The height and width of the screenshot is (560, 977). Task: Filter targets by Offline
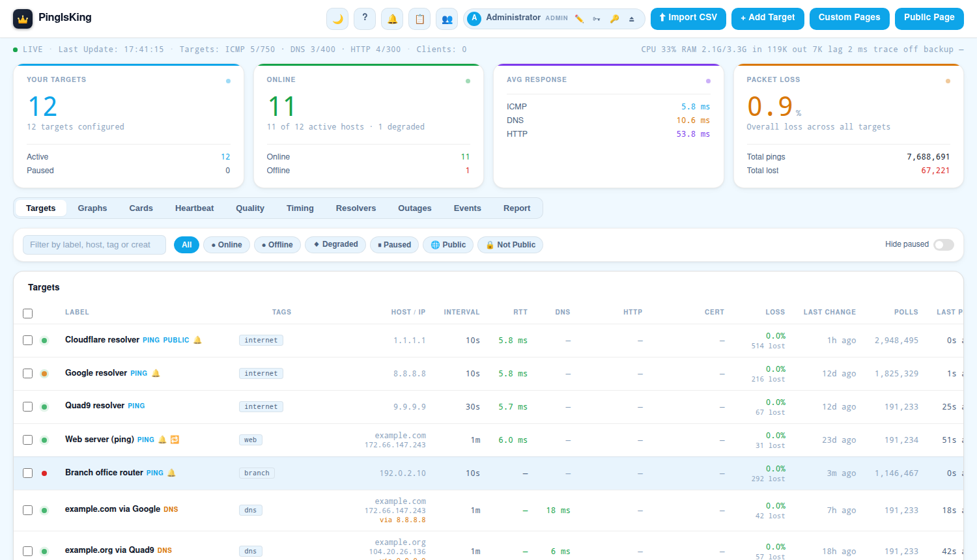(x=277, y=245)
